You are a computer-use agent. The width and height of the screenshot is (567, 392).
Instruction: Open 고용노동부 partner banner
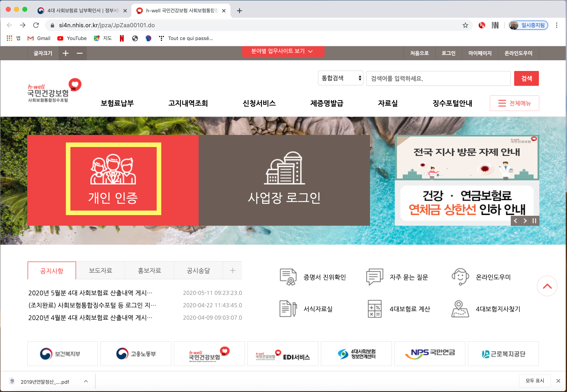click(x=136, y=354)
